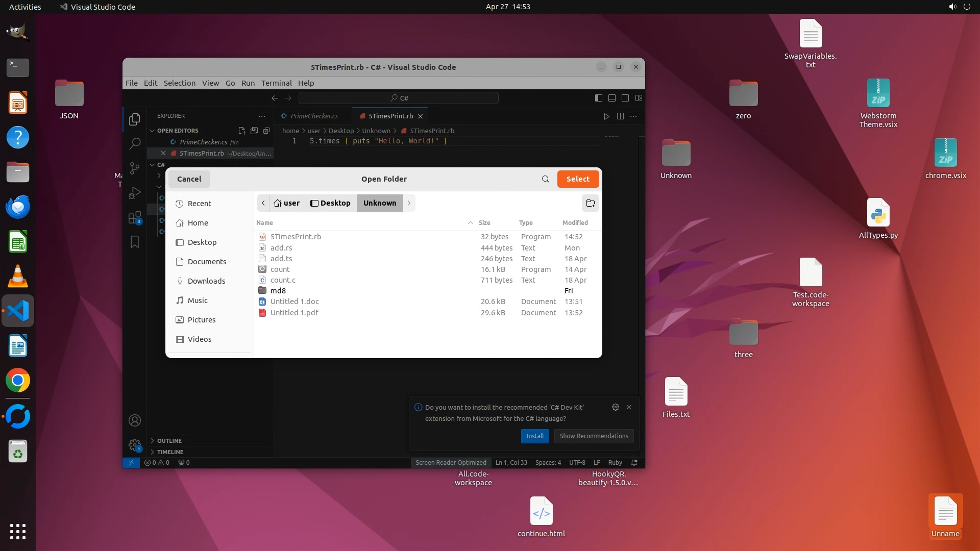Open the Extensions view icon
Viewport: 980px width, 551px height.
point(135,218)
